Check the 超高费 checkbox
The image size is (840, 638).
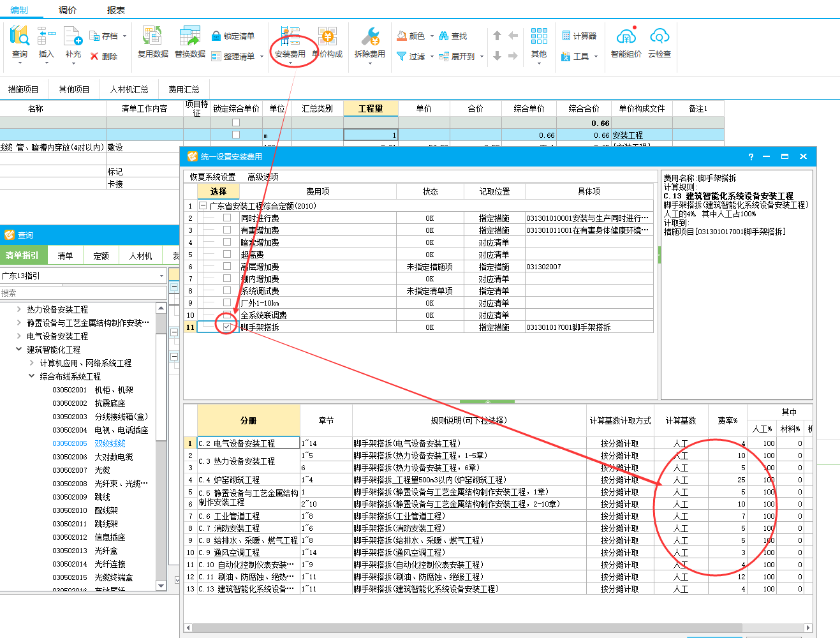click(226, 254)
